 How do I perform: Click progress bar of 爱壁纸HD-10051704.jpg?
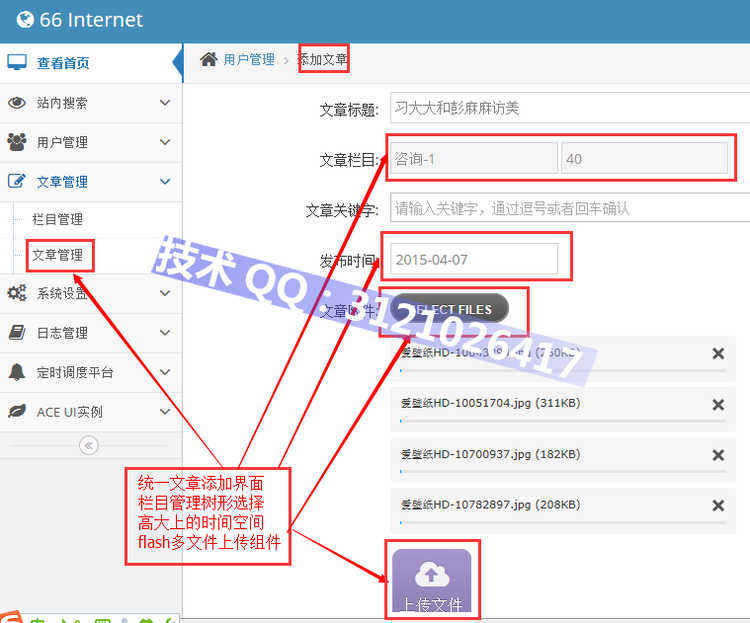563,421
